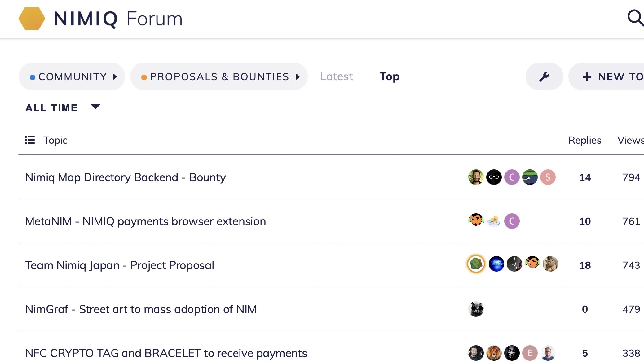Click the wrench admin tools button
The height and width of the screenshot is (362, 644).
tap(544, 76)
